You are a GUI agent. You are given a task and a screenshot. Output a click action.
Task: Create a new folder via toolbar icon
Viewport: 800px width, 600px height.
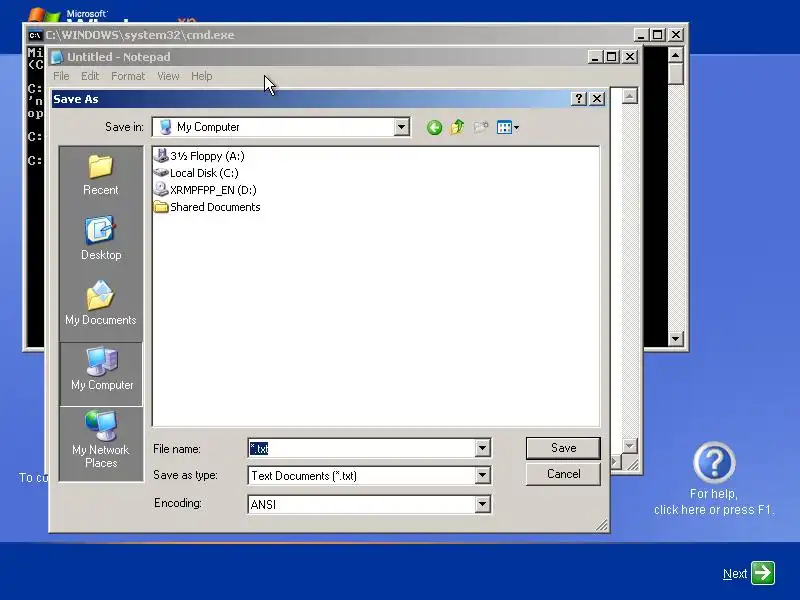click(x=481, y=127)
